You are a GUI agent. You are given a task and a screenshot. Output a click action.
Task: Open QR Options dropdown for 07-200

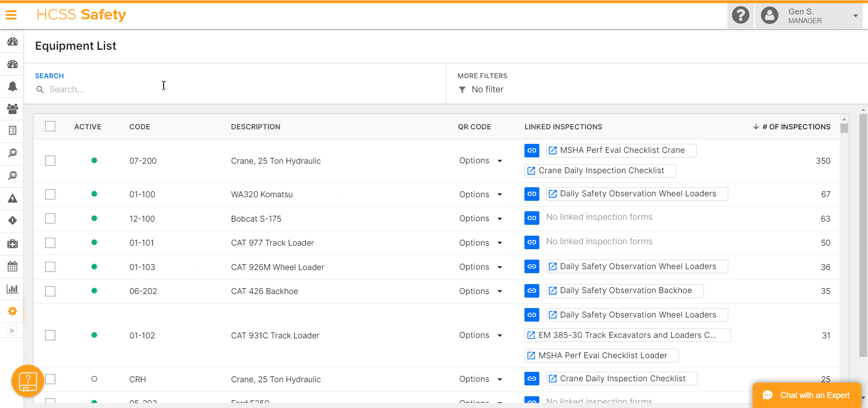click(481, 161)
